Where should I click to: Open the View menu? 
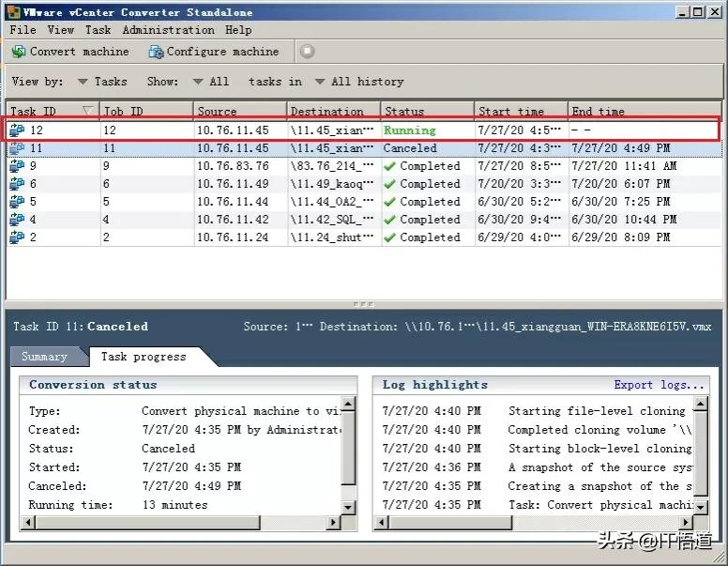pos(60,30)
